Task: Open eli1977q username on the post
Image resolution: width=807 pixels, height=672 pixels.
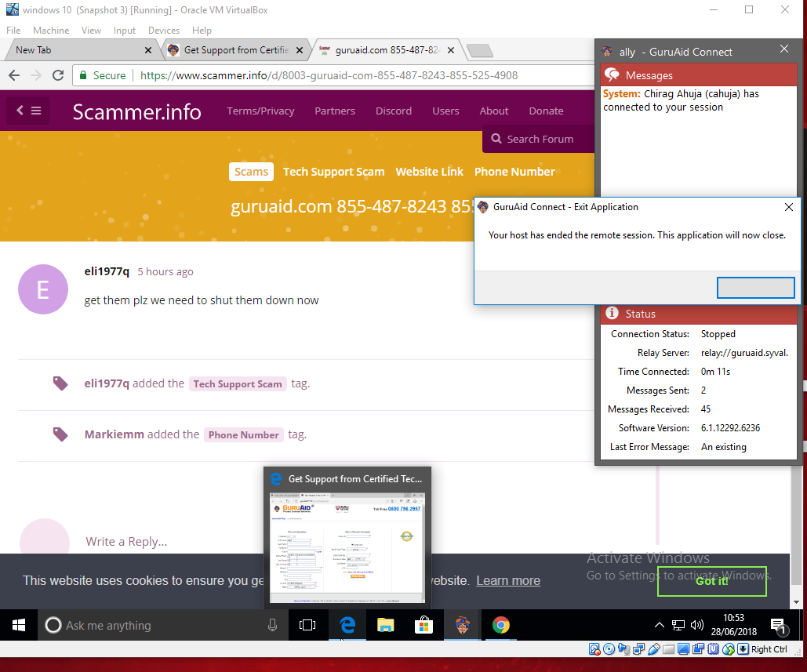Action: (x=107, y=271)
